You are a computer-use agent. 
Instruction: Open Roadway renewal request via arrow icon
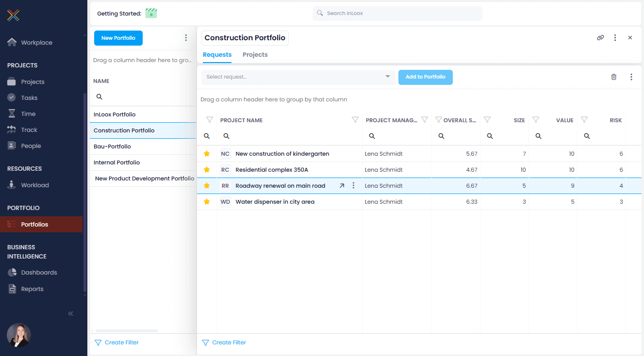pos(342,186)
